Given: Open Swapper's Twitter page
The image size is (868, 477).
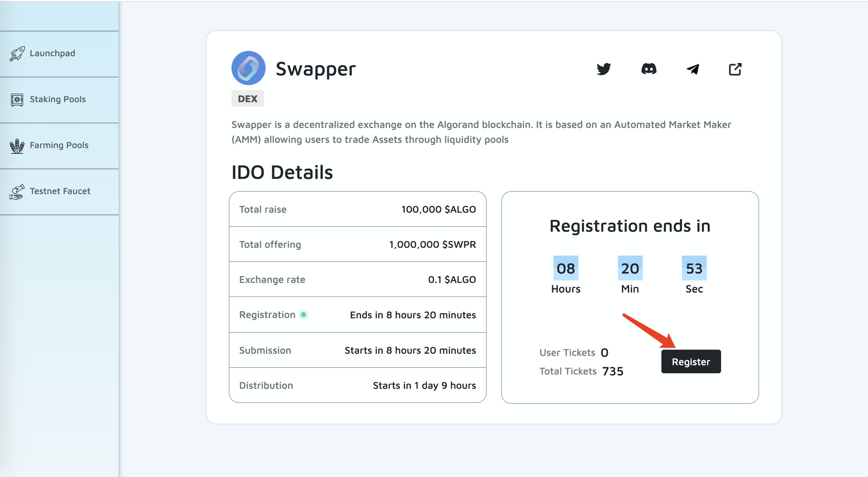Looking at the screenshot, I should (x=604, y=69).
